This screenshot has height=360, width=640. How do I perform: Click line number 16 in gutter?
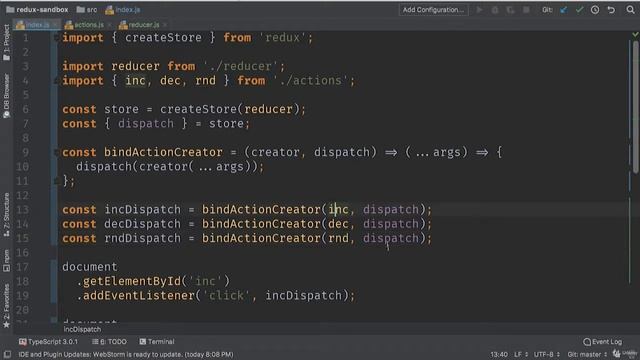coord(22,252)
